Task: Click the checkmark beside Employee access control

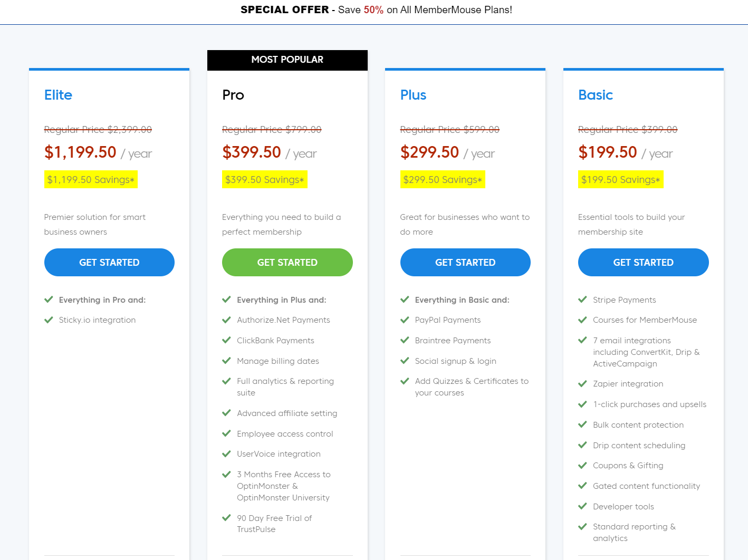Action: pos(226,433)
